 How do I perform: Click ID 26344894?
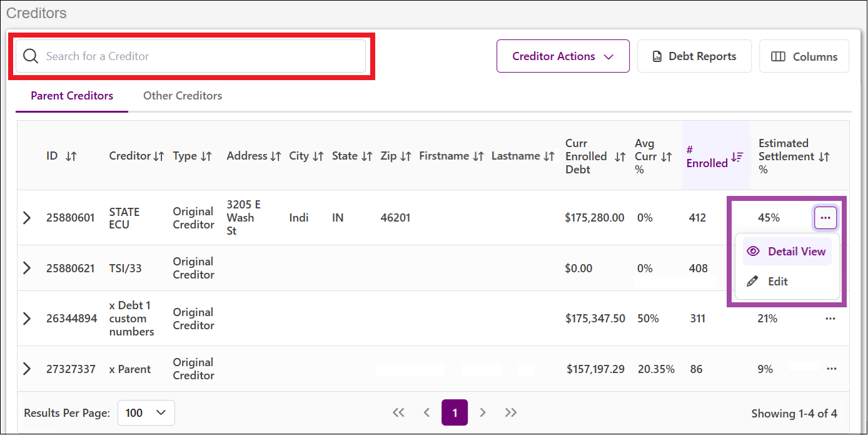coord(71,319)
